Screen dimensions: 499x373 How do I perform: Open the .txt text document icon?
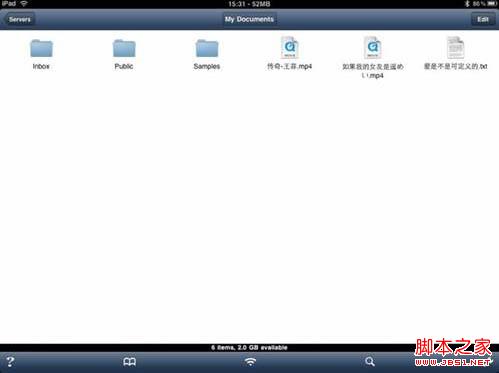tap(455, 48)
